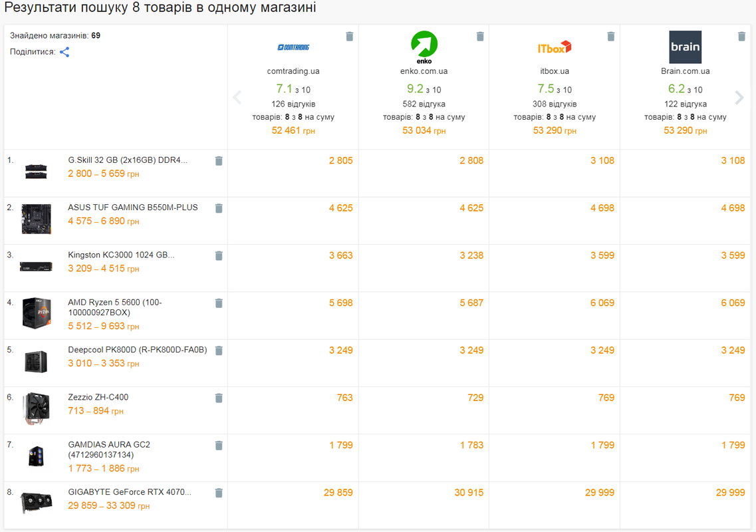
Task: Show previous stores with left arrow
Action: pos(237,98)
